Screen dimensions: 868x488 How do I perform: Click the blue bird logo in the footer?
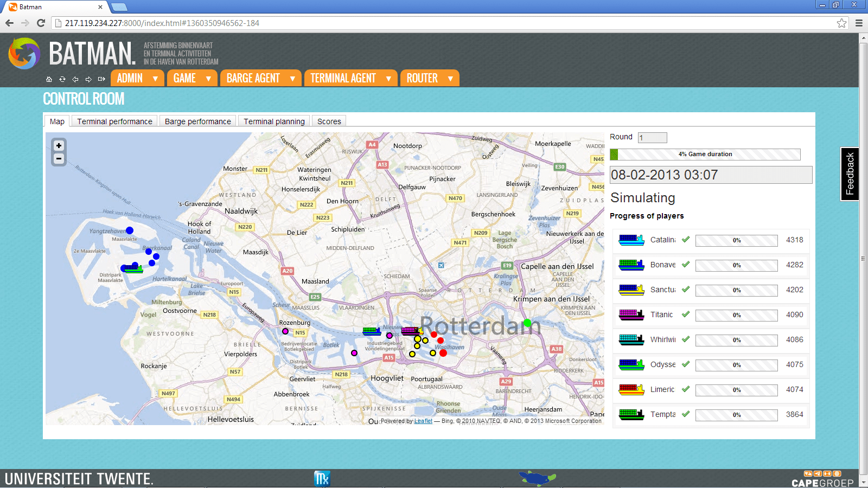coord(537,478)
